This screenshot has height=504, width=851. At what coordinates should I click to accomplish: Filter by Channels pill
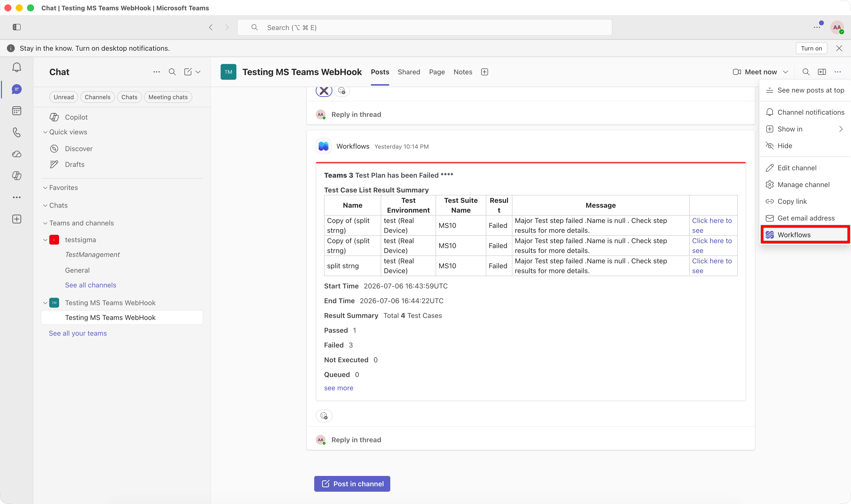(98, 97)
